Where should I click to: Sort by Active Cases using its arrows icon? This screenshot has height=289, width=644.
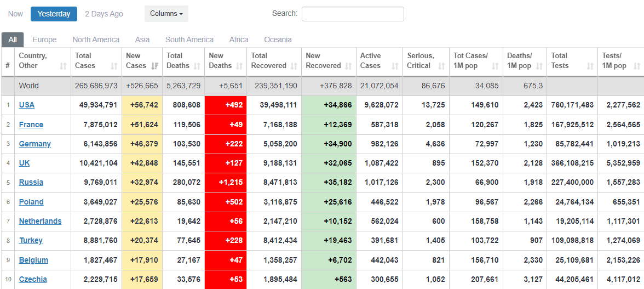coord(395,66)
